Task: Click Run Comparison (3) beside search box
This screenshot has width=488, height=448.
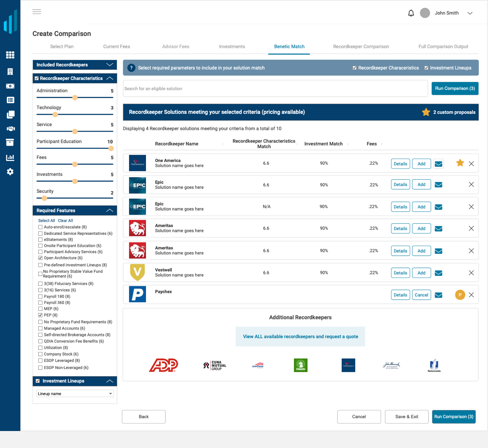Action: click(455, 88)
